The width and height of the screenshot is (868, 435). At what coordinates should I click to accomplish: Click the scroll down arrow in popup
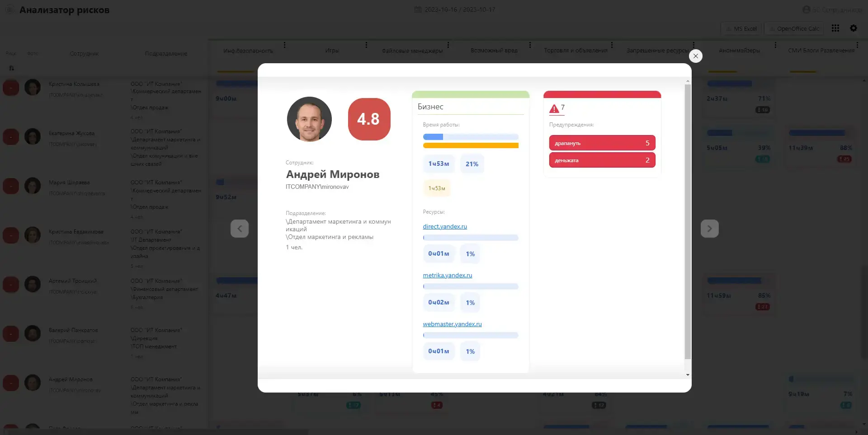pos(688,375)
